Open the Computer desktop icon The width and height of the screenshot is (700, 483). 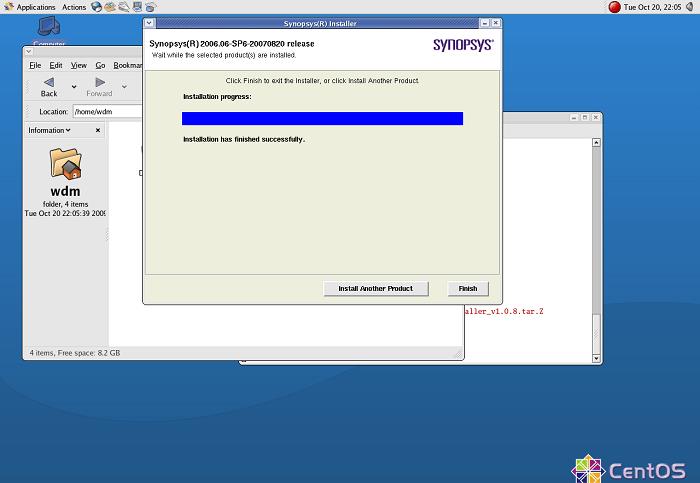click(x=49, y=30)
